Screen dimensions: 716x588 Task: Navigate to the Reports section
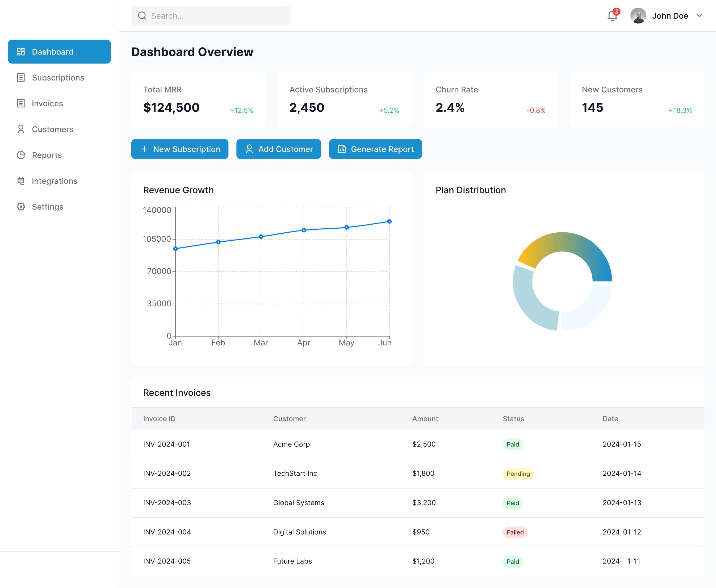click(47, 155)
